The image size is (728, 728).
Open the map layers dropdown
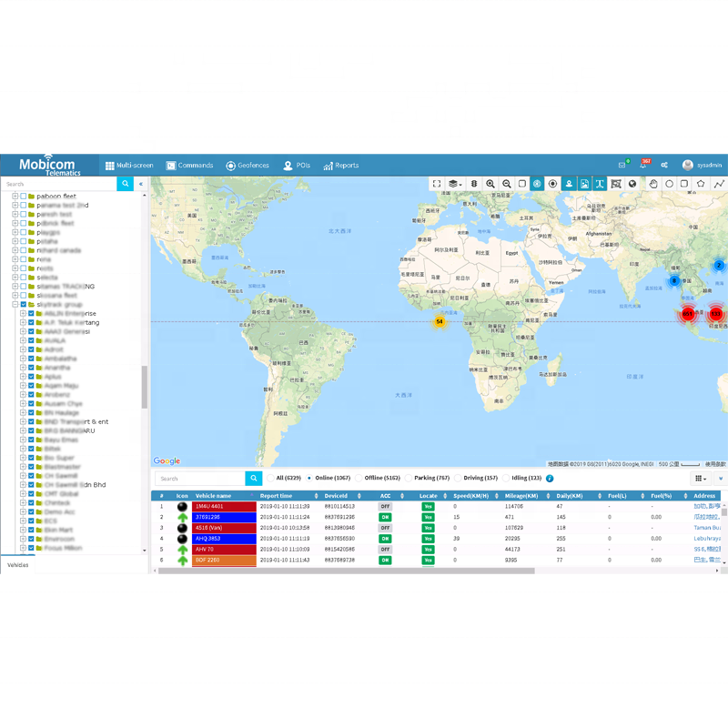[454, 184]
